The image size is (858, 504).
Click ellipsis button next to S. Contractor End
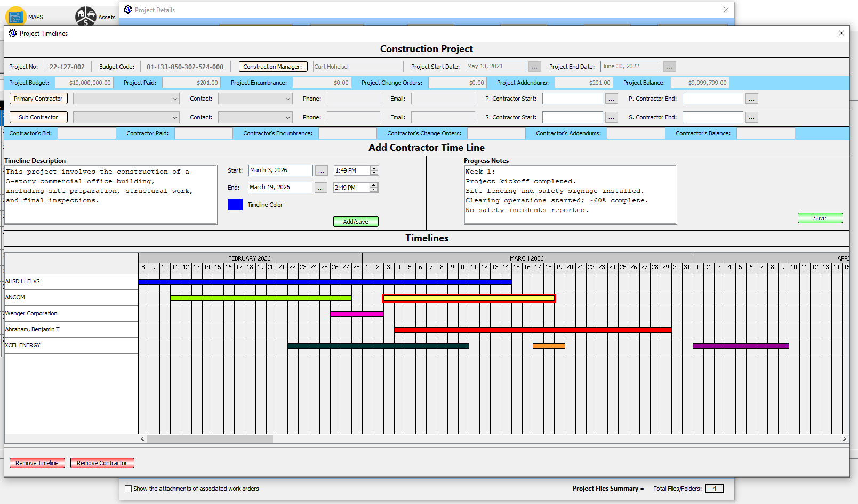click(752, 117)
